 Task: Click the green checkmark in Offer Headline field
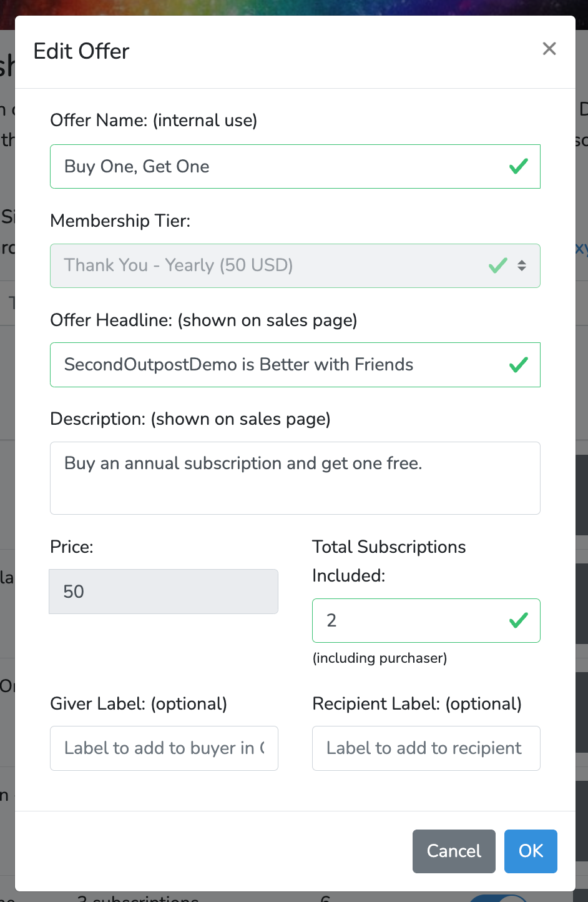[519, 365]
